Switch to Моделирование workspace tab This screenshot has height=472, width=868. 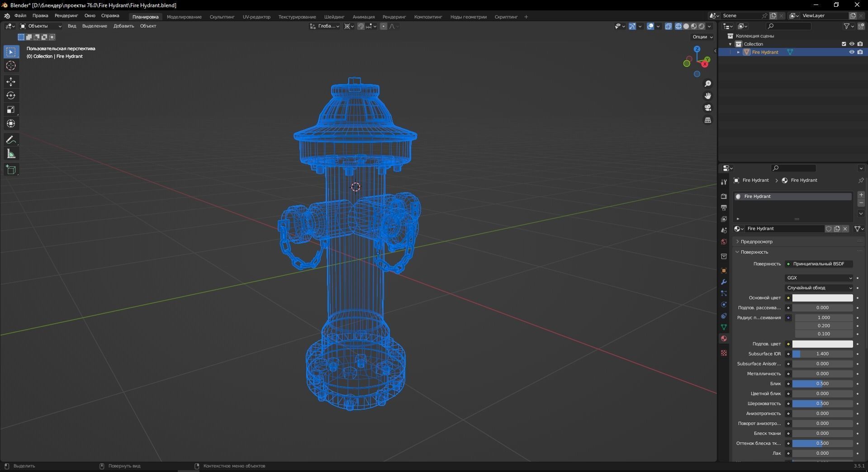click(x=184, y=17)
